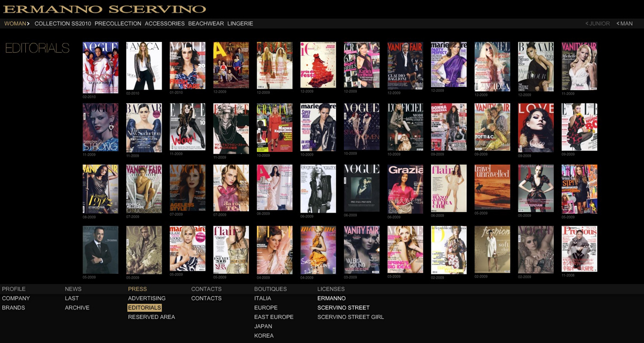Viewport: 644px width, 343px height.
Task: Select the Federica Pellegrini Vanity Fair cover
Action: (144, 189)
